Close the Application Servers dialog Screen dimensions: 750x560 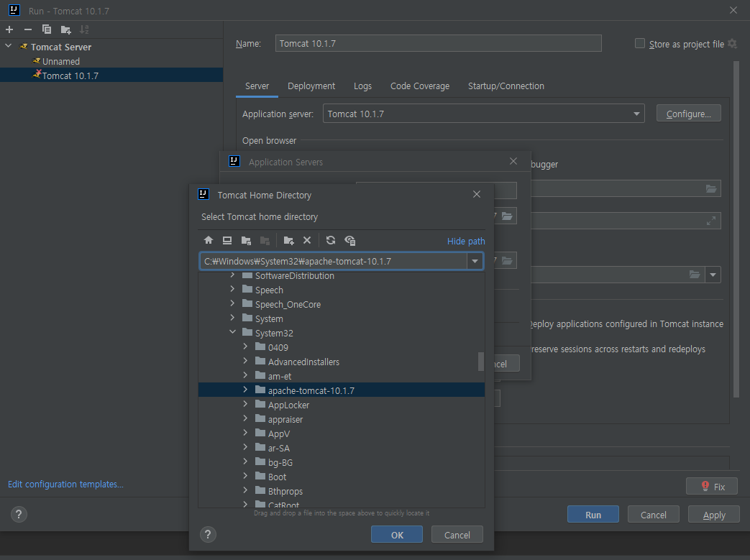[x=513, y=161]
